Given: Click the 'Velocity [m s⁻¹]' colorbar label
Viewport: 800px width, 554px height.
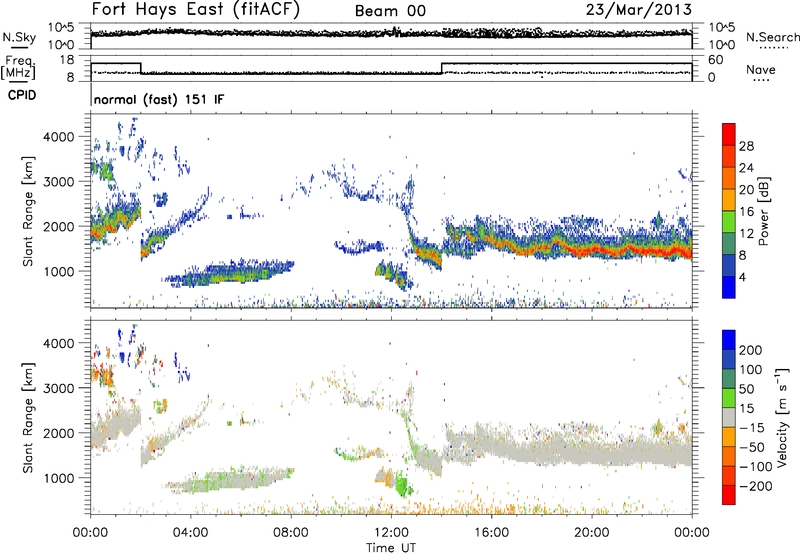Looking at the screenshot, I should pos(782,417).
